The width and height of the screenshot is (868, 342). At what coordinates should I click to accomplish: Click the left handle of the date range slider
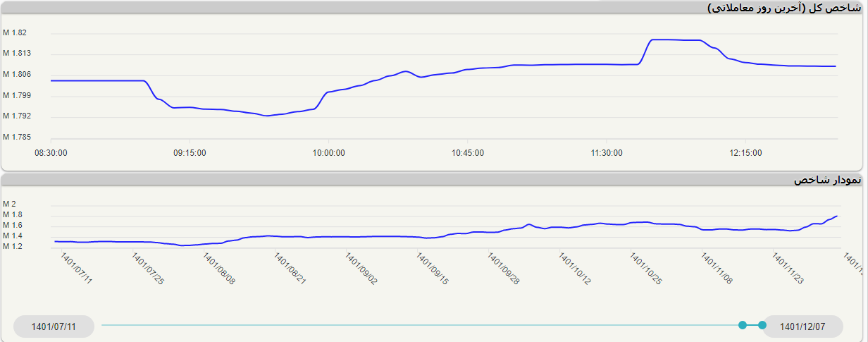[743, 325]
